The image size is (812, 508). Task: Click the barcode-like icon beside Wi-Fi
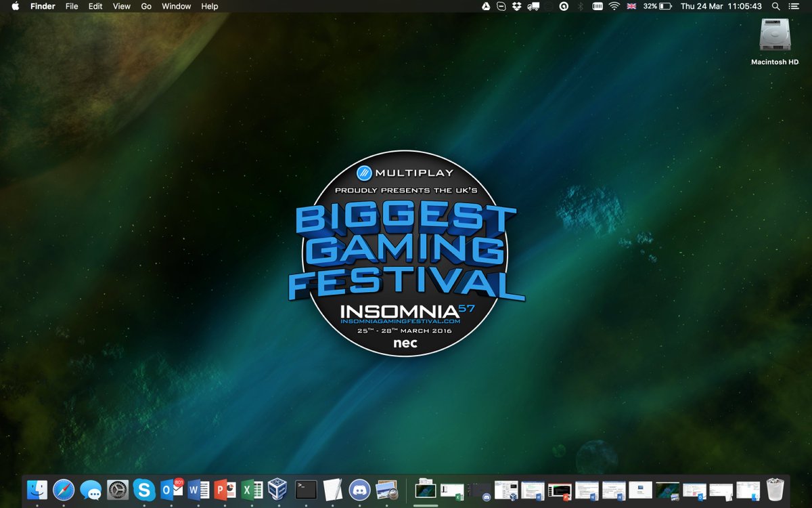click(x=597, y=6)
